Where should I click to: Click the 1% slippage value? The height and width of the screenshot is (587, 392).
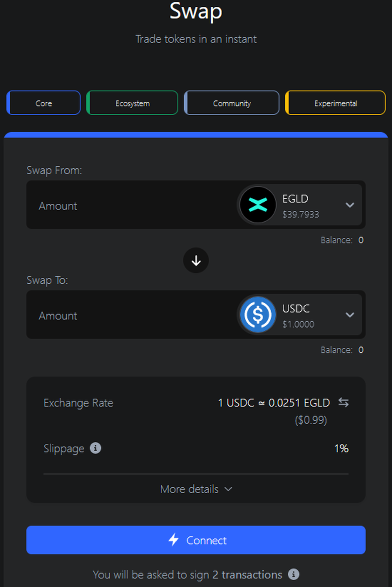(341, 448)
